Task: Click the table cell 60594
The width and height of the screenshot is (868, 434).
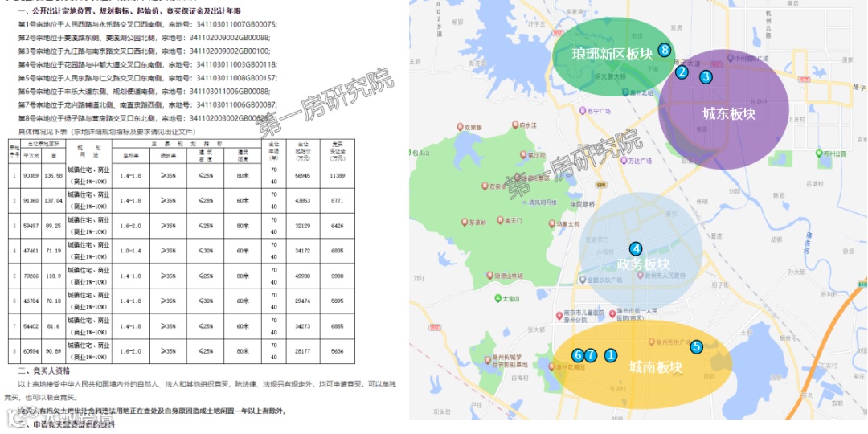Action: tap(31, 351)
